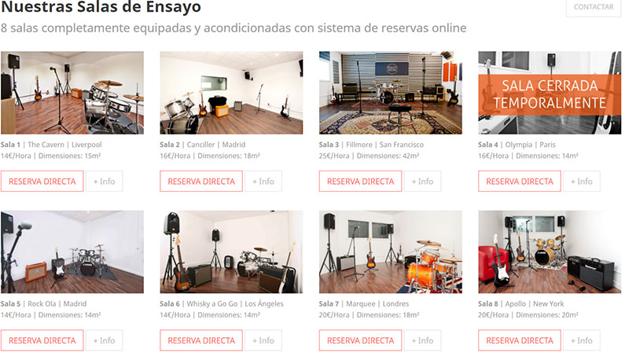Click the Sala 3 Fillmore title text
Screen dimensions: 629x364
point(371,145)
